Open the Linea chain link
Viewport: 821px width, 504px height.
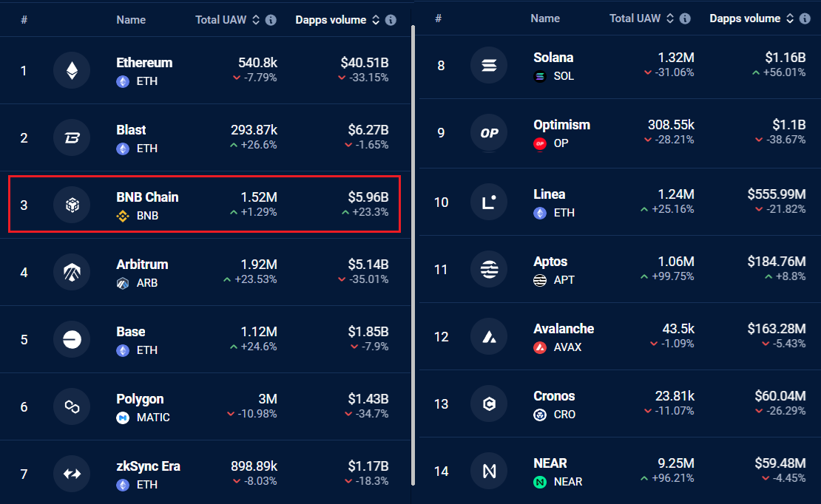coord(549,194)
